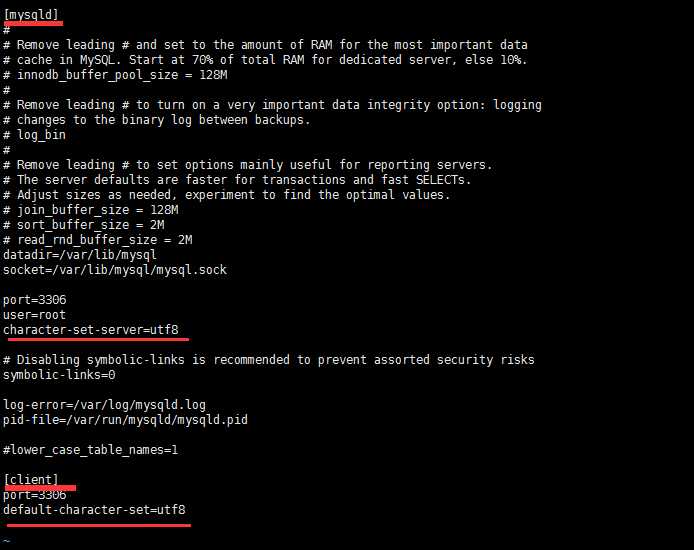Click the commented log_bin line
Viewport: 694px width, 550px height.
pyautogui.click(x=35, y=135)
